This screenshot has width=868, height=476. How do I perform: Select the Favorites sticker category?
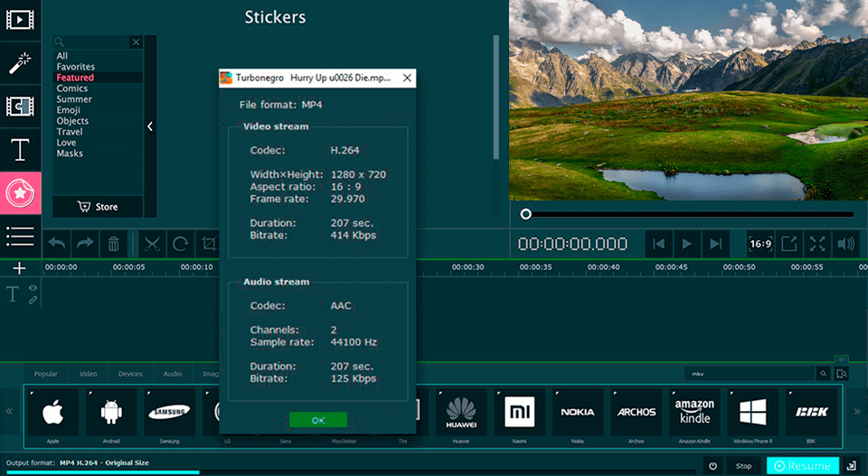[x=75, y=67]
